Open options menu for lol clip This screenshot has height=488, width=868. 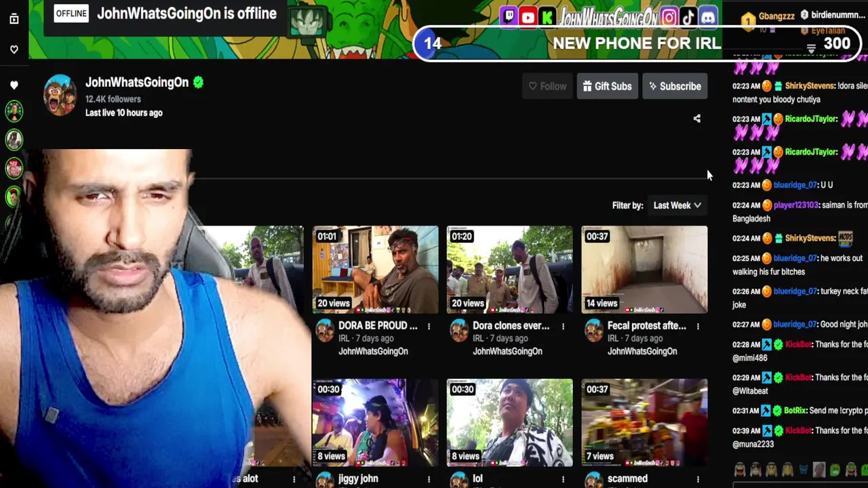[563, 479]
